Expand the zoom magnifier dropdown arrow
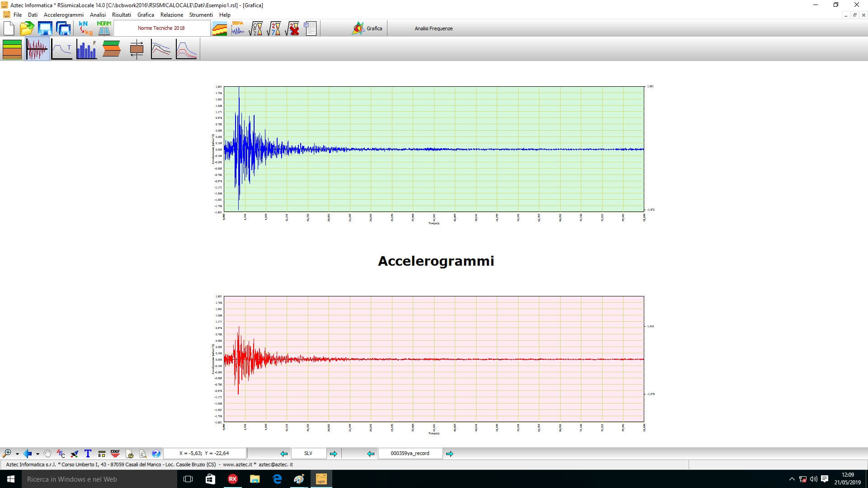 pos(17,454)
